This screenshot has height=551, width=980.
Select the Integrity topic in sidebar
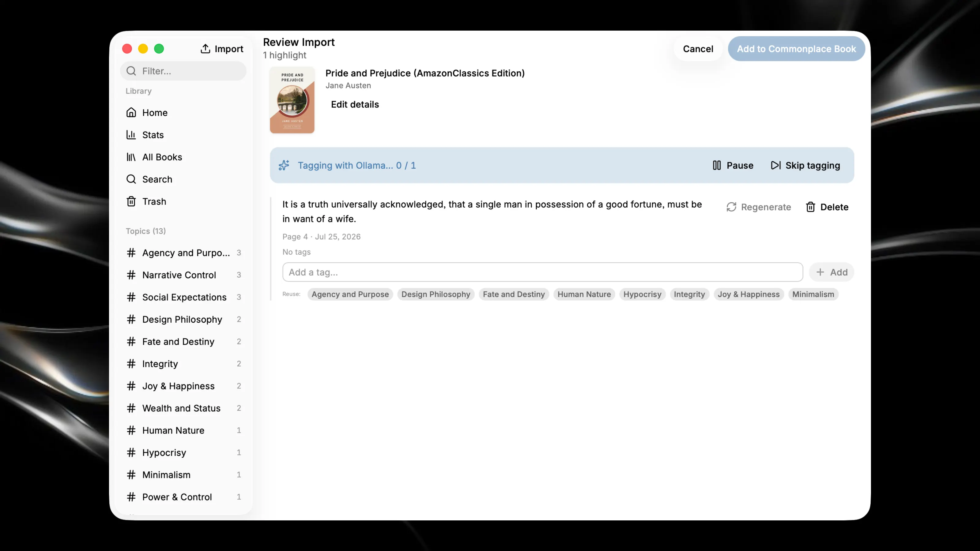click(183, 364)
